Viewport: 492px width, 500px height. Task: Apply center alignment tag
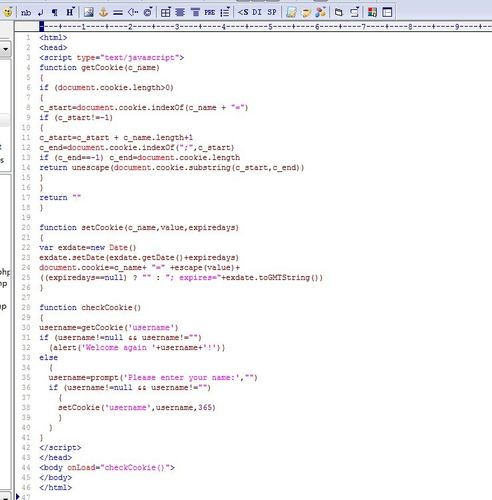[x=180, y=12]
